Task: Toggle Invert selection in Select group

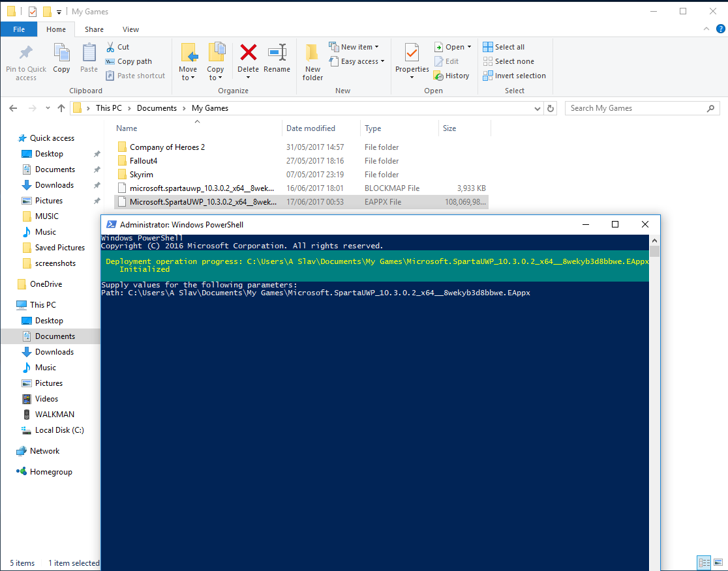Action: click(x=514, y=76)
